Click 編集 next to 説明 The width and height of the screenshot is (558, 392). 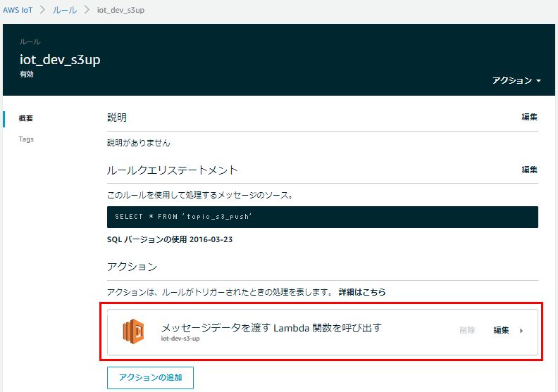point(530,117)
